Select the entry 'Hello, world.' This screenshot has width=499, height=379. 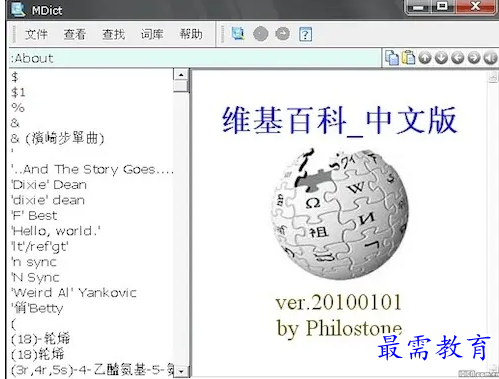coord(56,231)
